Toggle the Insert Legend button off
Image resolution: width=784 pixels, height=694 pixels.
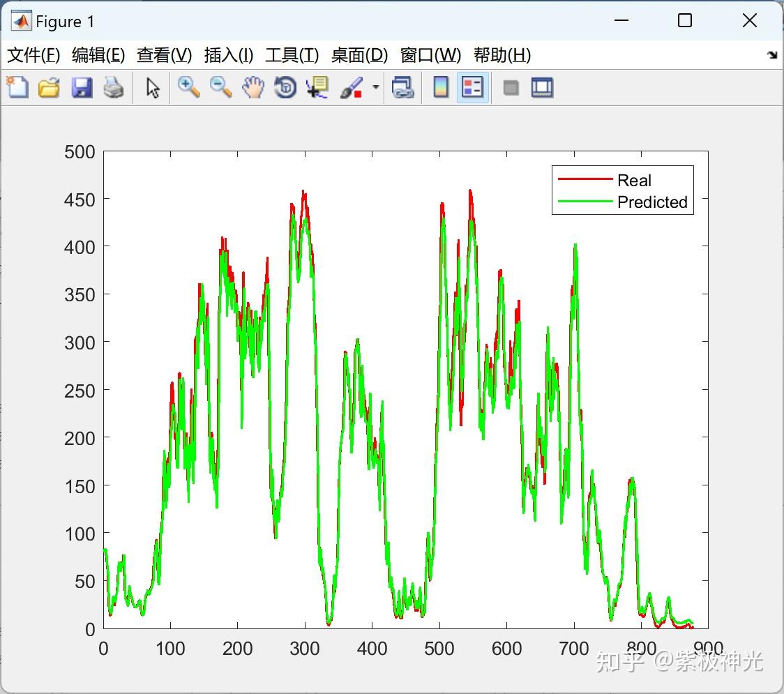coord(473,87)
